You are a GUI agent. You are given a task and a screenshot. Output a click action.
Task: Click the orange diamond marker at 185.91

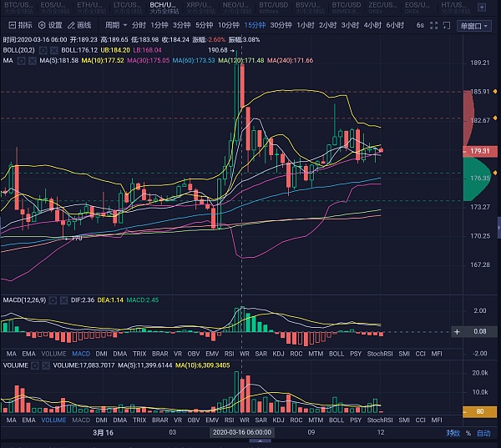click(495, 91)
